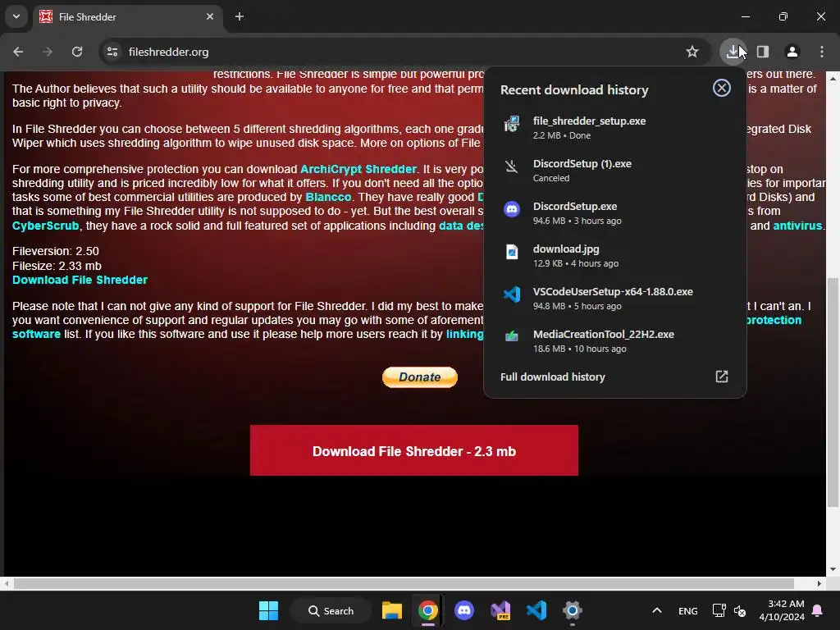Open the Windows Start menu
The height and width of the screenshot is (630, 840).
click(268, 610)
